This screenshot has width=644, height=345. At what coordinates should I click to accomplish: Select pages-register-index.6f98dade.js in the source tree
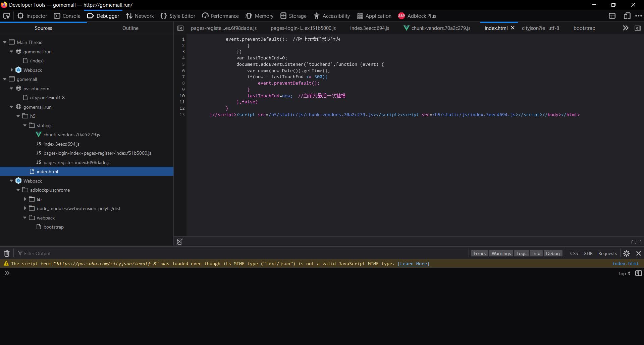(x=77, y=162)
